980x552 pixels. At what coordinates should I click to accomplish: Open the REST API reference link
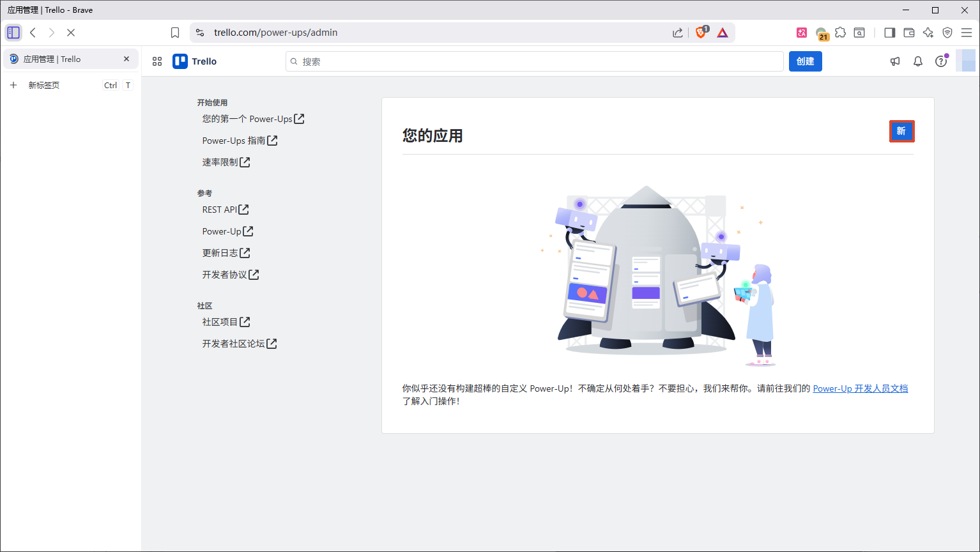pos(226,210)
